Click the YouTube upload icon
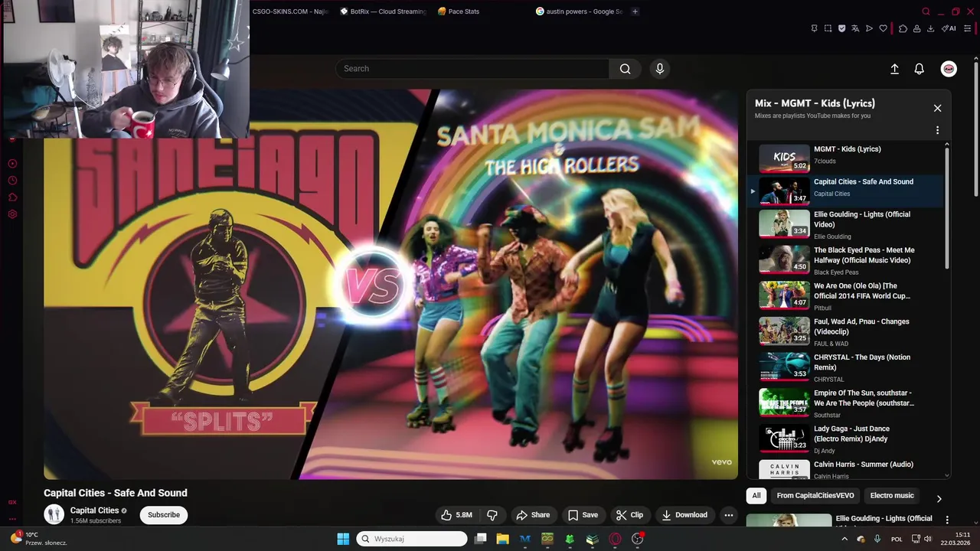980x551 pixels. point(894,69)
